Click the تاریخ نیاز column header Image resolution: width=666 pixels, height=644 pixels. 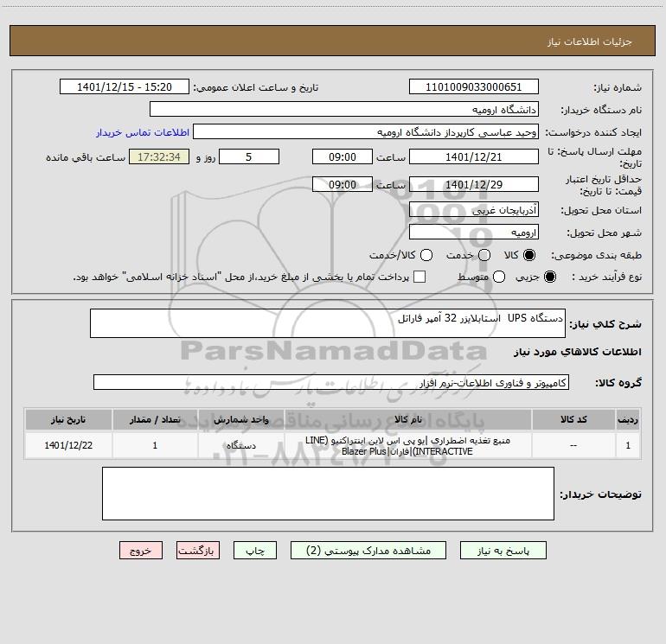[68, 420]
